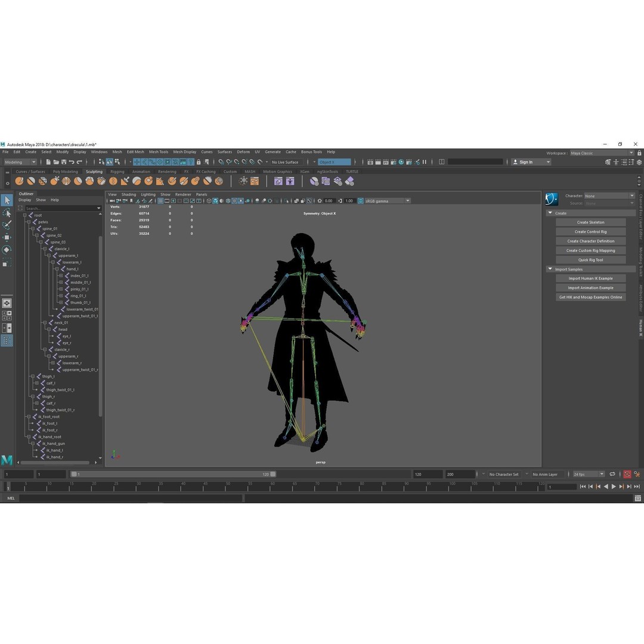Viewport: 644px width, 644px height.
Task: Activate the Scale tool in toolbox
Action: point(7,262)
